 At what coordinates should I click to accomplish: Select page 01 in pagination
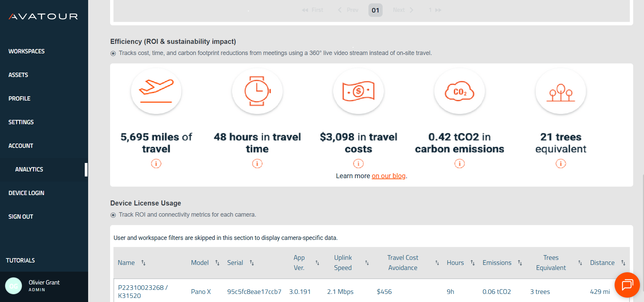click(376, 10)
